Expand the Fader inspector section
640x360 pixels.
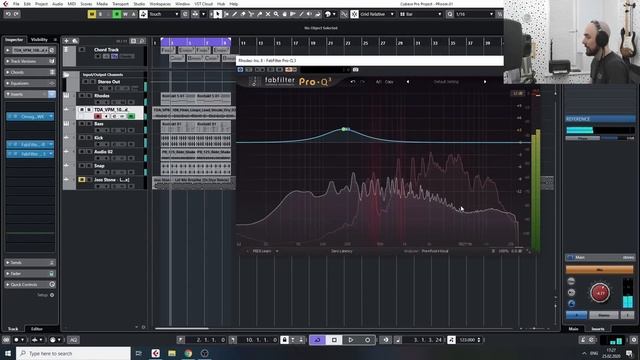[x=30, y=273]
